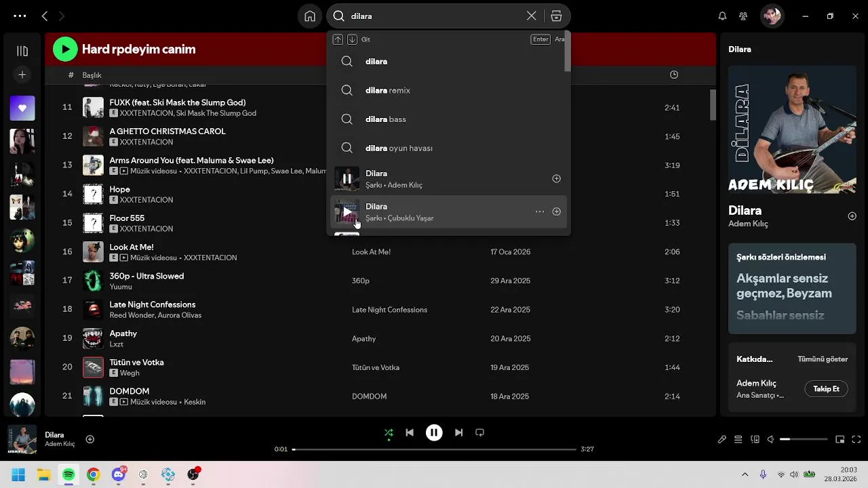Toggle repeat mode
This screenshot has height=488, width=868.
click(479, 432)
